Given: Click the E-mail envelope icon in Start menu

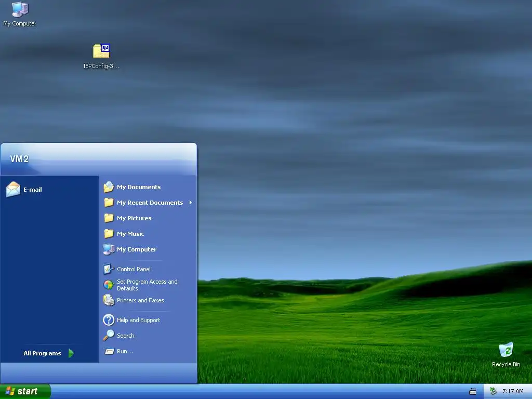Looking at the screenshot, I should (x=13, y=189).
